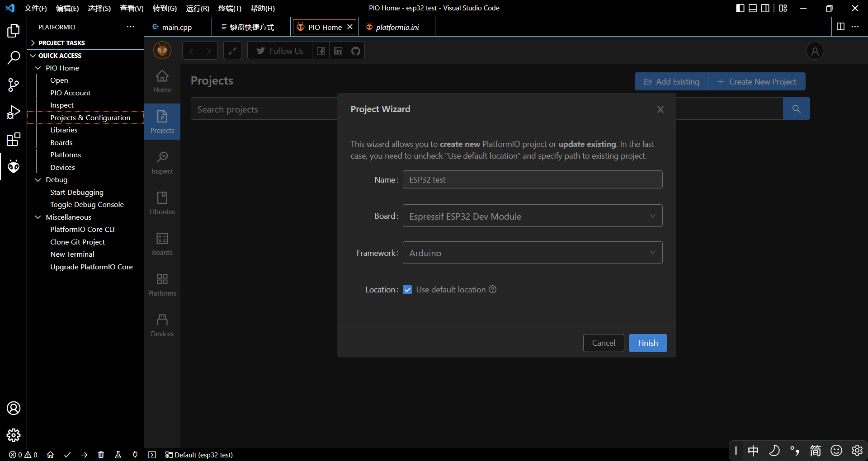
Task: Open Run and Debug view
Action: point(14,112)
